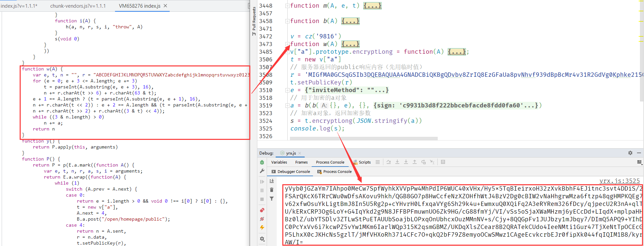Open View Breakpoints red circles icon

(262, 210)
